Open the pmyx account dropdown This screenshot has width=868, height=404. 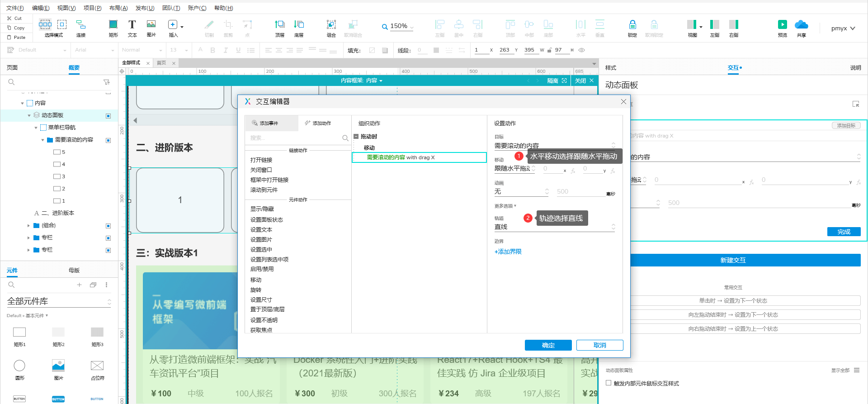[x=843, y=28]
